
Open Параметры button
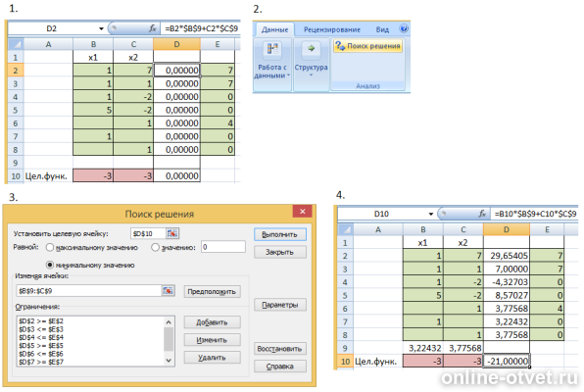tap(279, 305)
